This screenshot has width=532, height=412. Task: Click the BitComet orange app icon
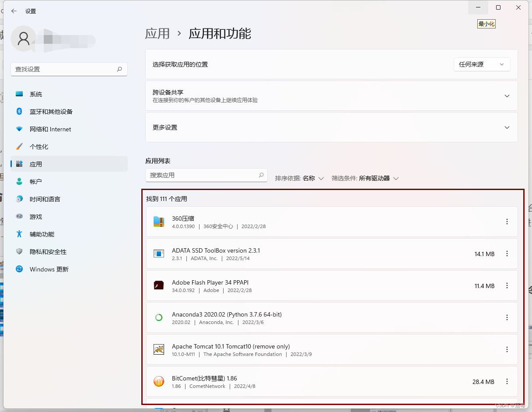159,381
